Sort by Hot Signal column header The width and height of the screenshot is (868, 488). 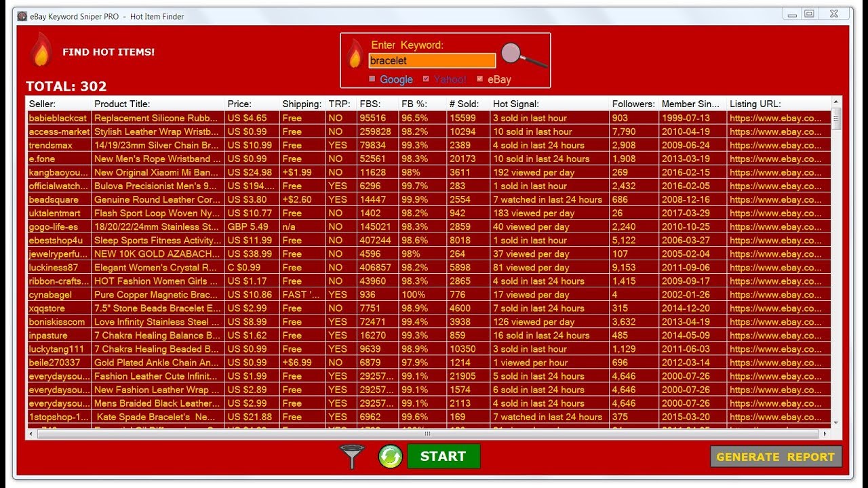549,104
